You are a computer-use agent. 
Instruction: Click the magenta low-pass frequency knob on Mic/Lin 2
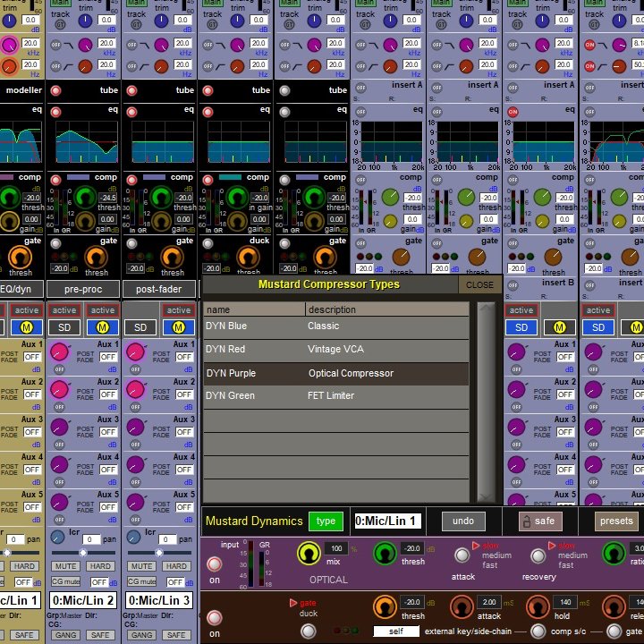coord(86,45)
